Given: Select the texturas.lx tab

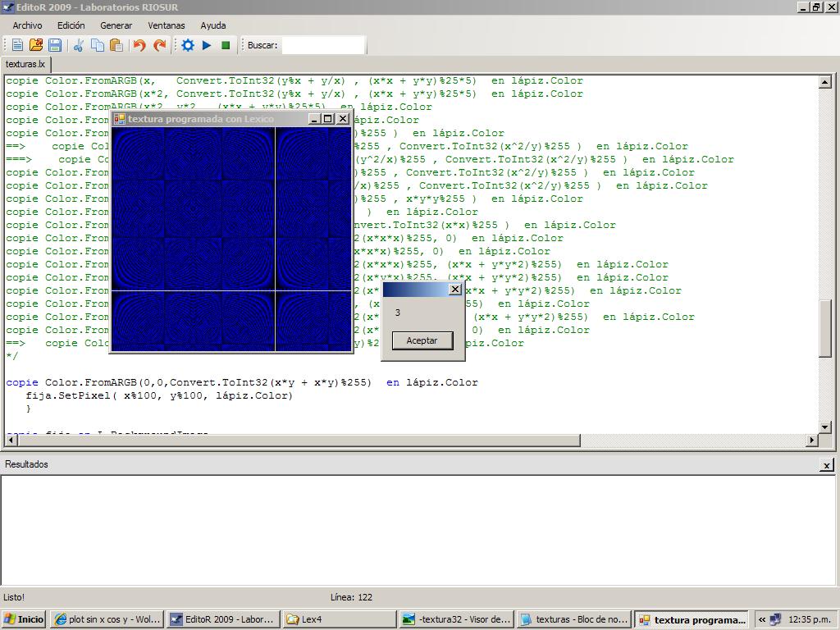Looking at the screenshot, I should (25, 64).
